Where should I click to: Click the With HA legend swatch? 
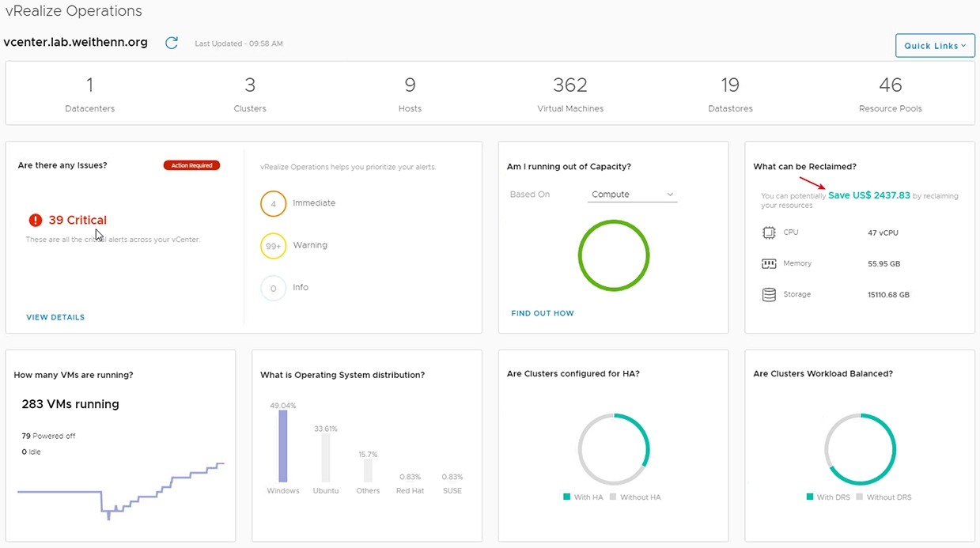(x=566, y=497)
